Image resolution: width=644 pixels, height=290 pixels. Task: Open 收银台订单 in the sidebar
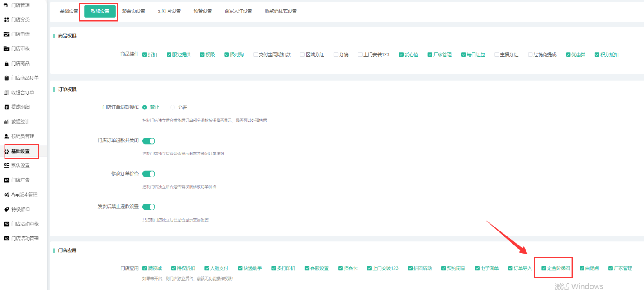[23, 93]
